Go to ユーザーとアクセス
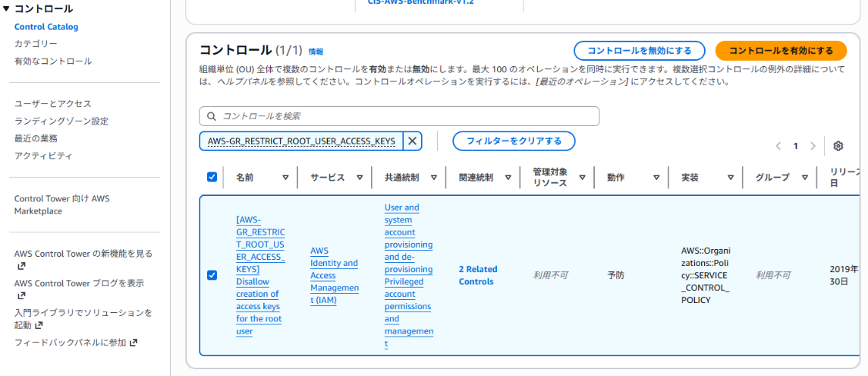The width and height of the screenshot is (868, 376). click(x=53, y=104)
